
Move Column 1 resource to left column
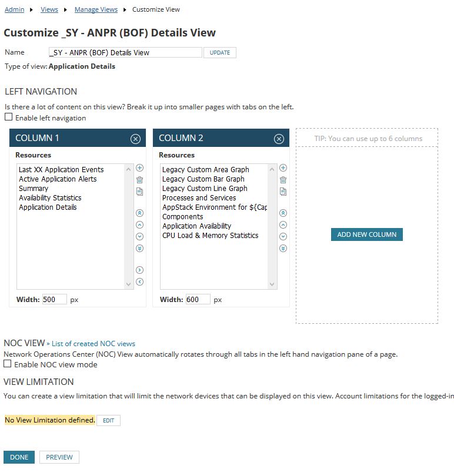pos(139,281)
